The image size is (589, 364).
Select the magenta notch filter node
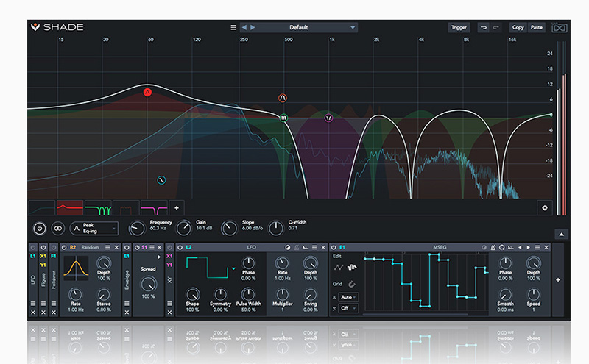[x=328, y=118]
